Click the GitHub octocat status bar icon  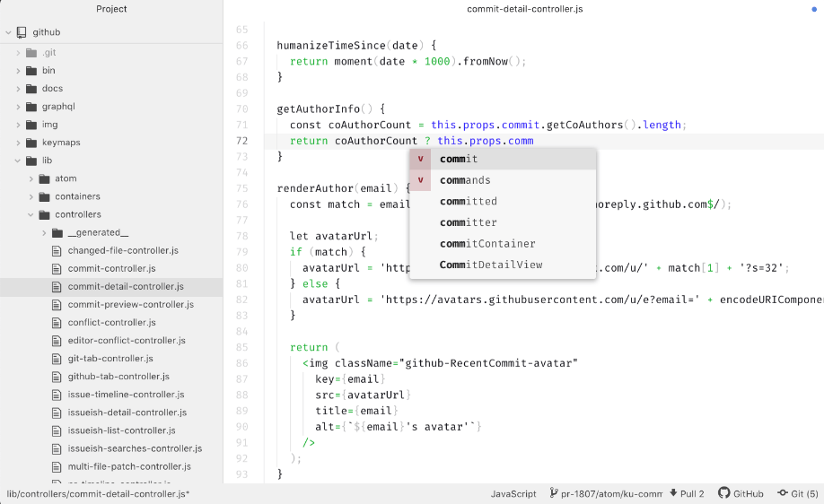coord(723,493)
